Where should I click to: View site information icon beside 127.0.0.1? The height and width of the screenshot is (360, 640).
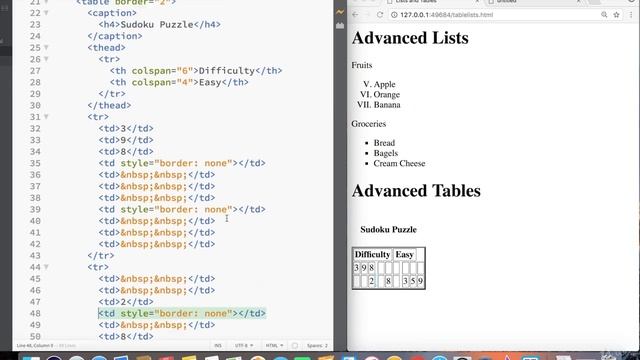[x=394, y=15]
